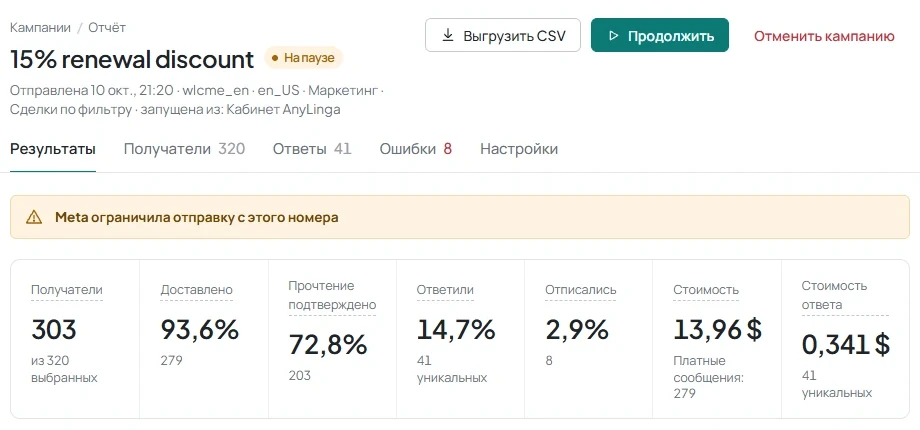Export report with Выгрузить CSV button
This screenshot has width=920, height=430.
click(503, 35)
